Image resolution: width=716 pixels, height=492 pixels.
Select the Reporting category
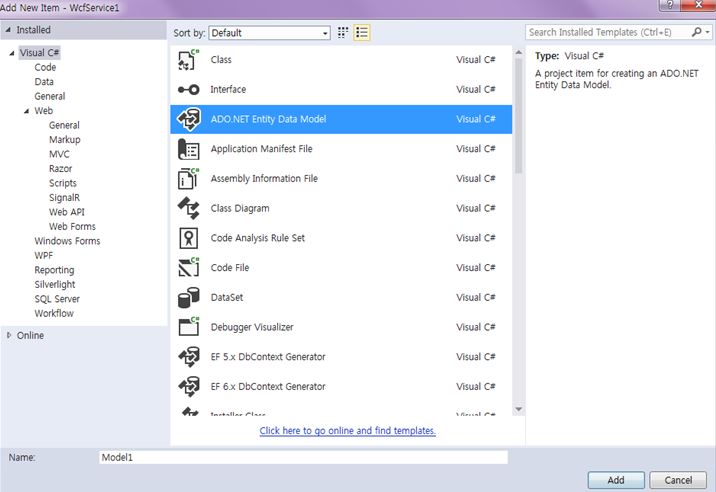pyautogui.click(x=54, y=270)
